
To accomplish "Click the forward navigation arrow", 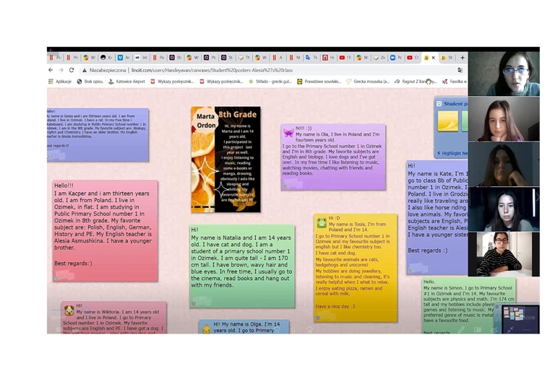I will click(61, 71).
